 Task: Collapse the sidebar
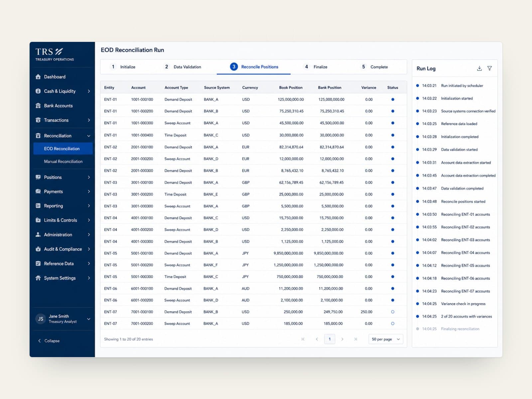pos(49,341)
